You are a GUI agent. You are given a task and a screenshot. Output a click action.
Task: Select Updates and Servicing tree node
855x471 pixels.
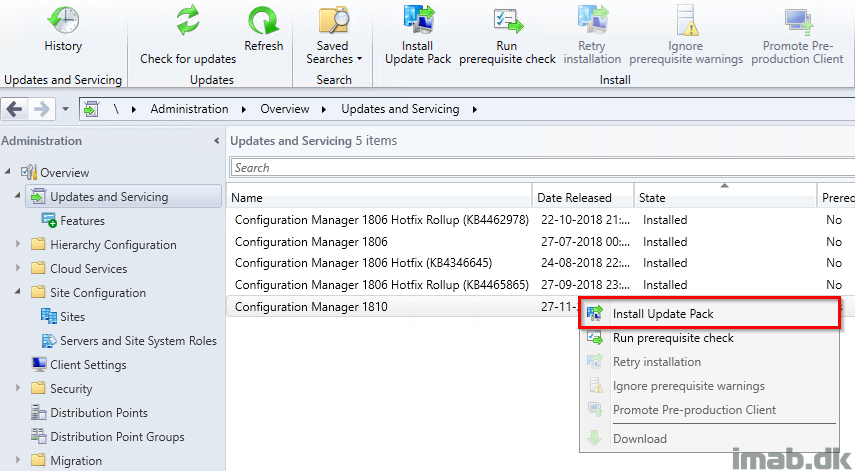(x=124, y=196)
